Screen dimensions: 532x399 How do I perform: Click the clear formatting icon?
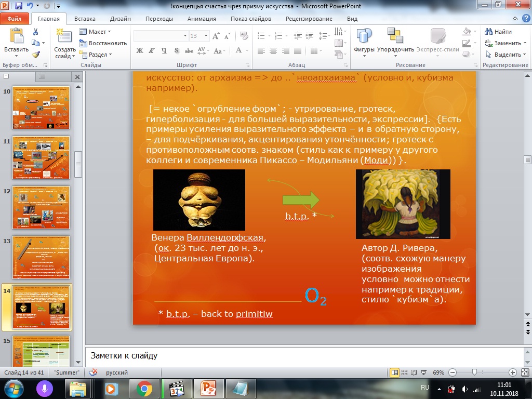(244, 36)
